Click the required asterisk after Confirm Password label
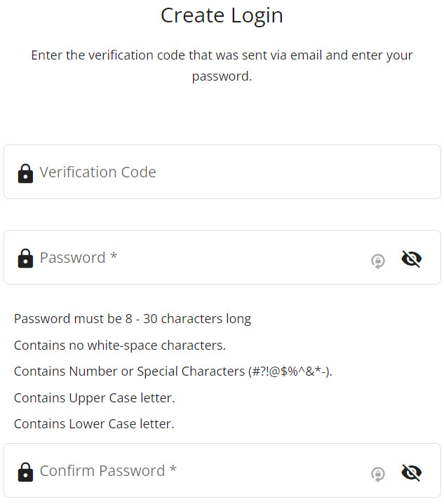 [173, 469]
